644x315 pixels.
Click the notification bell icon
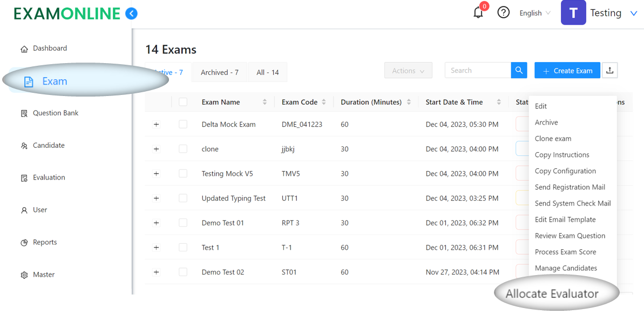pyautogui.click(x=478, y=13)
